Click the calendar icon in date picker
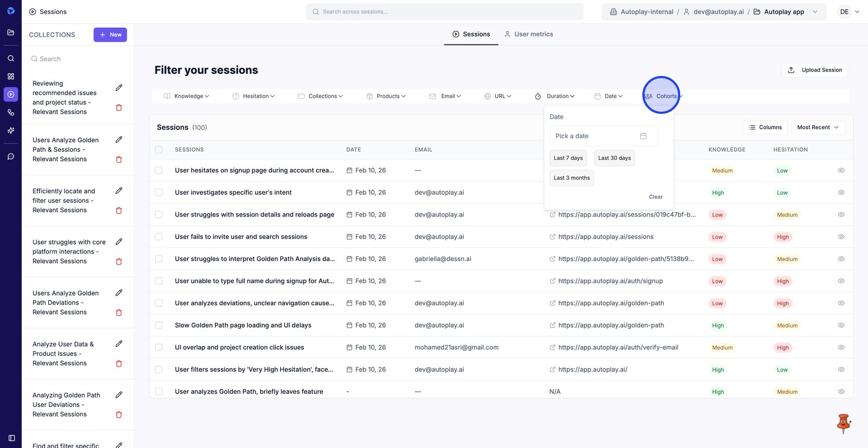Screen dimensions: 868x448 click(643, 136)
